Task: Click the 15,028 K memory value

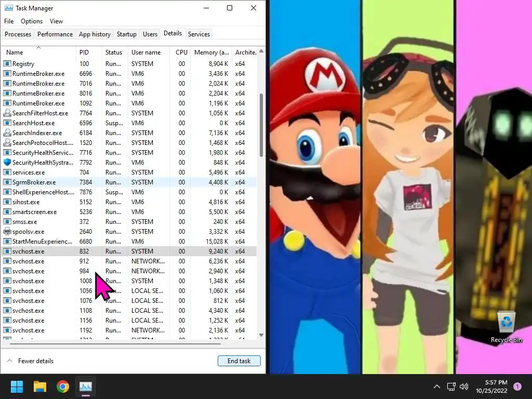Action: coord(217,241)
